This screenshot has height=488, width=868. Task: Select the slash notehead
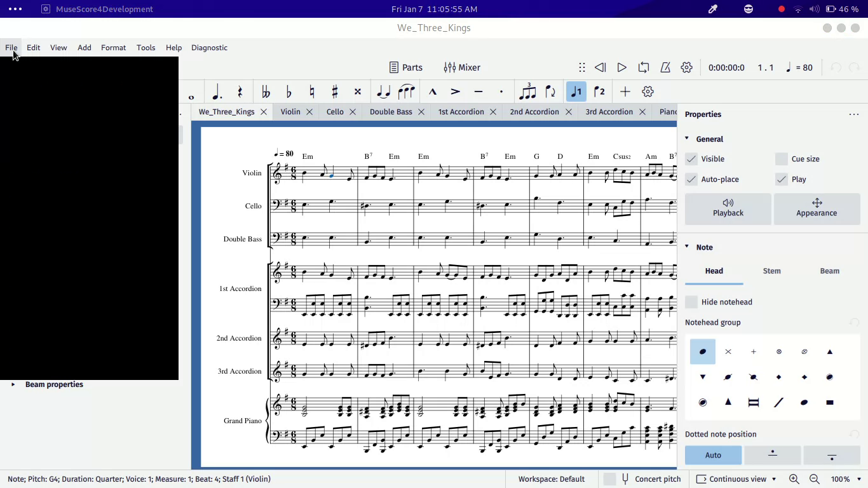pos(779,402)
